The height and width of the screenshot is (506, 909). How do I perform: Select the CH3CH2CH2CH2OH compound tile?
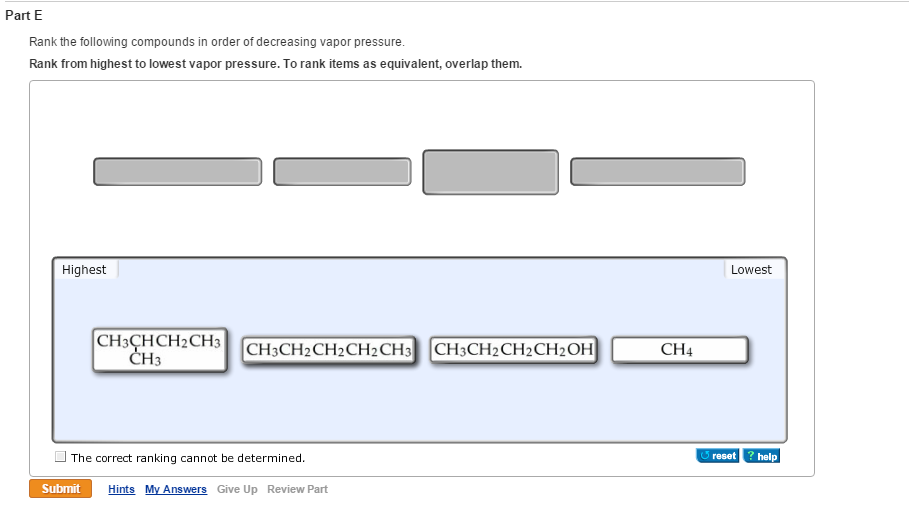pyautogui.click(x=514, y=350)
